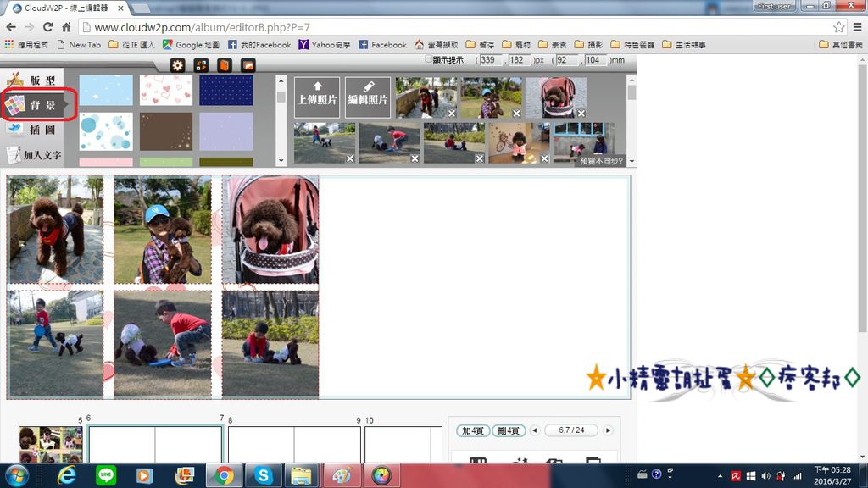The image size is (868, 488).
Task: Choose the light blue cloud background
Action: click(106, 90)
